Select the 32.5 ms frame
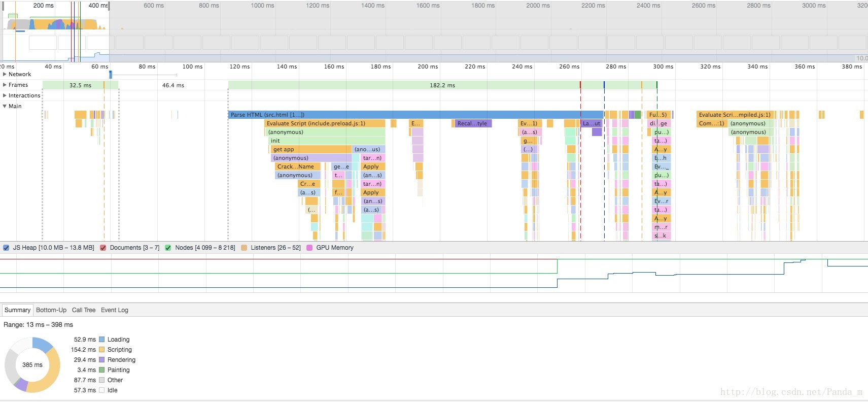The height and width of the screenshot is (402, 868). point(80,85)
